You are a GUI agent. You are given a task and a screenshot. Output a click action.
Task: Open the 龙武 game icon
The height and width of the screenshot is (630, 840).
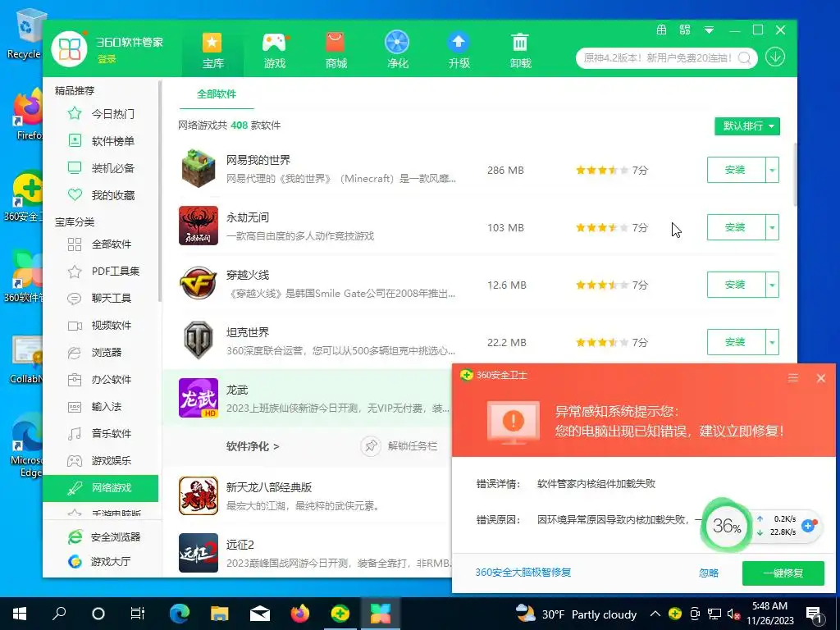coord(199,398)
